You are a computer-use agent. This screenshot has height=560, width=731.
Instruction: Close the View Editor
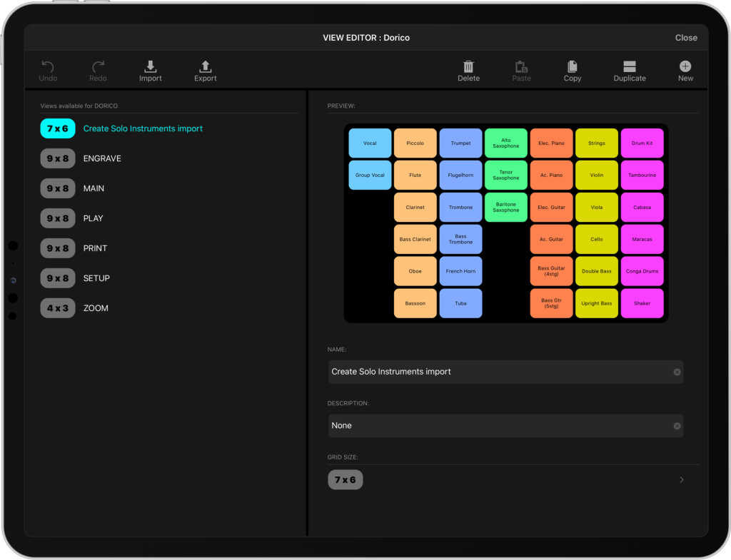[685, 38]
